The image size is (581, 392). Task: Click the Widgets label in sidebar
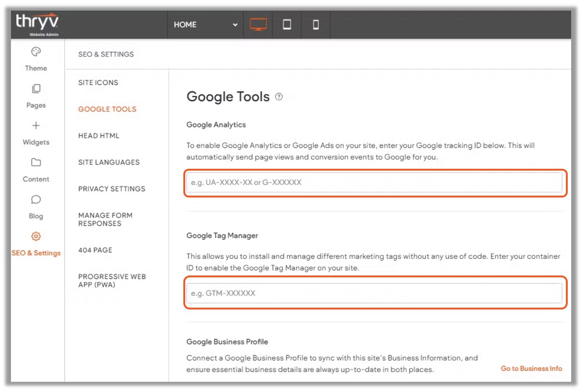[36, 142]
